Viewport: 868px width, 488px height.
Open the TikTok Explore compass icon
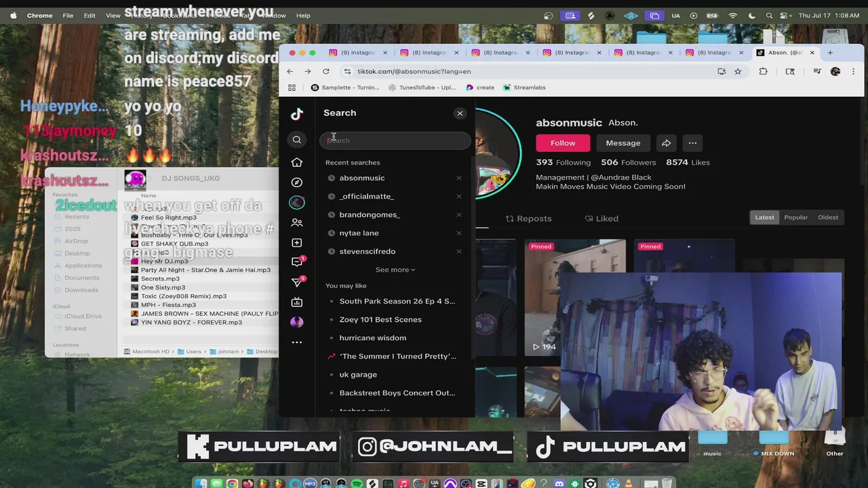click(x=297, y=182)
